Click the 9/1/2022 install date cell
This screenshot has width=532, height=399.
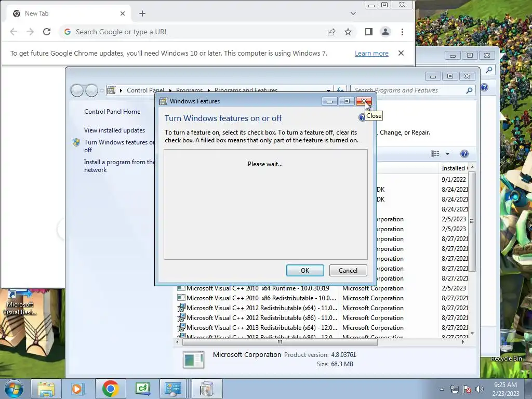454,179
